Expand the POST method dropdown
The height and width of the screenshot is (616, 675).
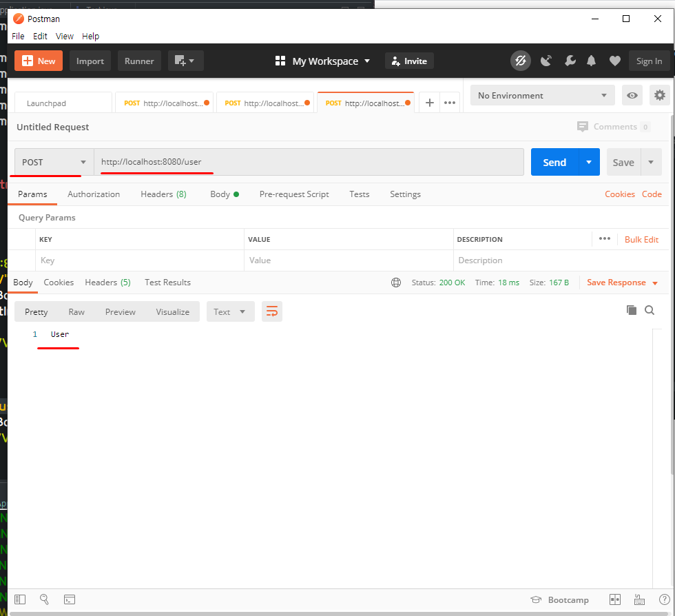click(54, 162)
